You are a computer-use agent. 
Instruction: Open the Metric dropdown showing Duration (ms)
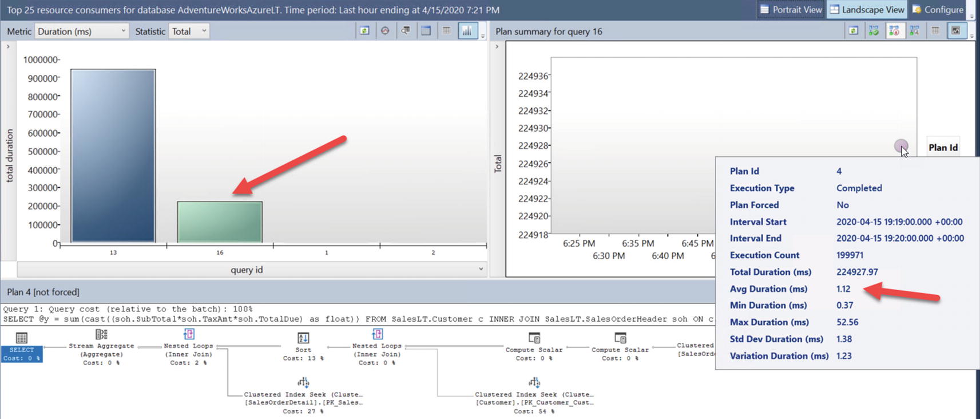point(82,31)
